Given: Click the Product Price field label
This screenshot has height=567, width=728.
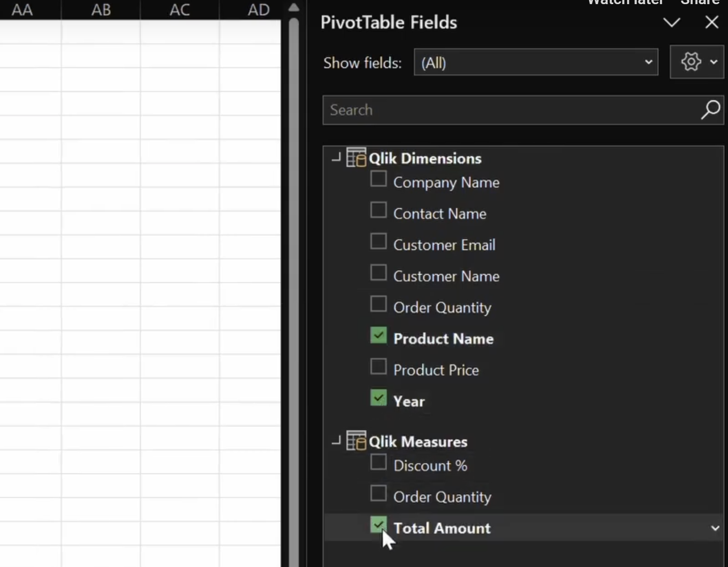Looking at the screenshot, I should (x=436, y=370).
